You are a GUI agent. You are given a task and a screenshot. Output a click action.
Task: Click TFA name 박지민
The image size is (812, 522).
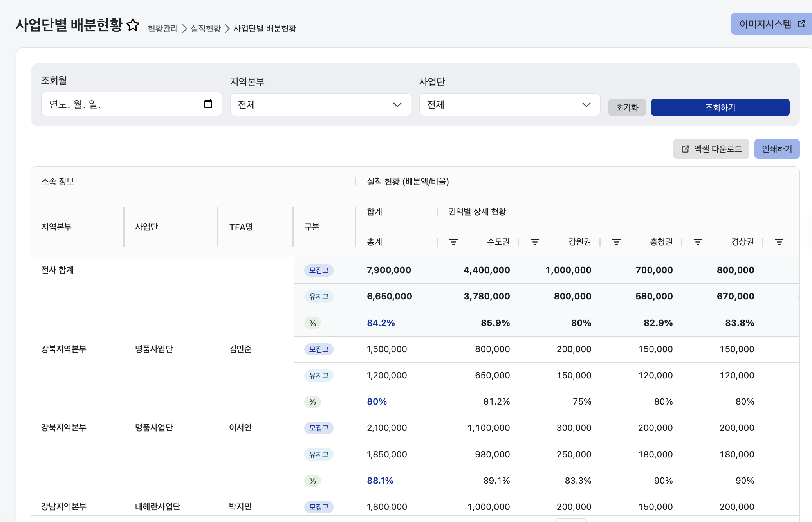240,507
